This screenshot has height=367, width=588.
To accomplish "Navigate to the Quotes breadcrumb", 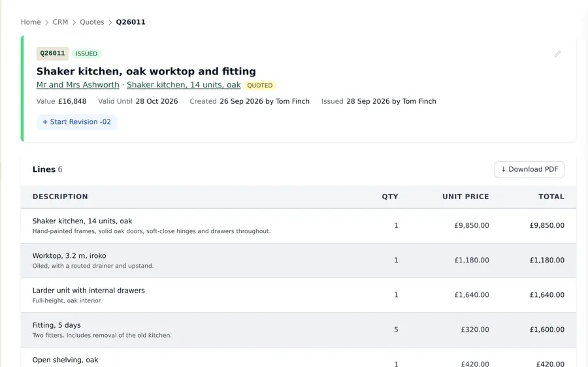I will pyautogui.click(x=92, y=22).
